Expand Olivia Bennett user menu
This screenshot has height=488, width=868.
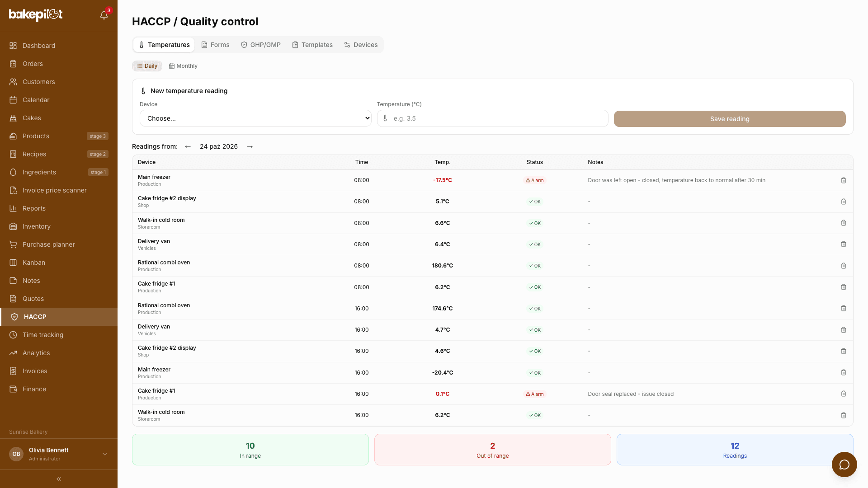[59, 454]
